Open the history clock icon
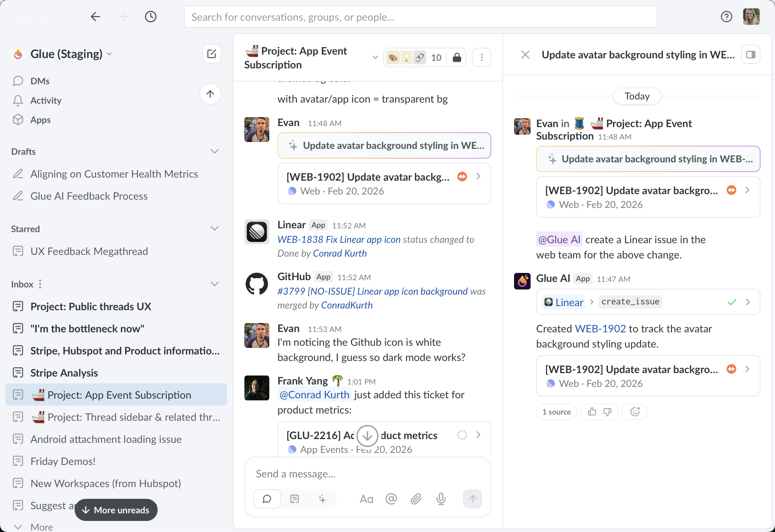Image resolution: width=775 pixels, height=532 pixels. (x=151, y=17)
